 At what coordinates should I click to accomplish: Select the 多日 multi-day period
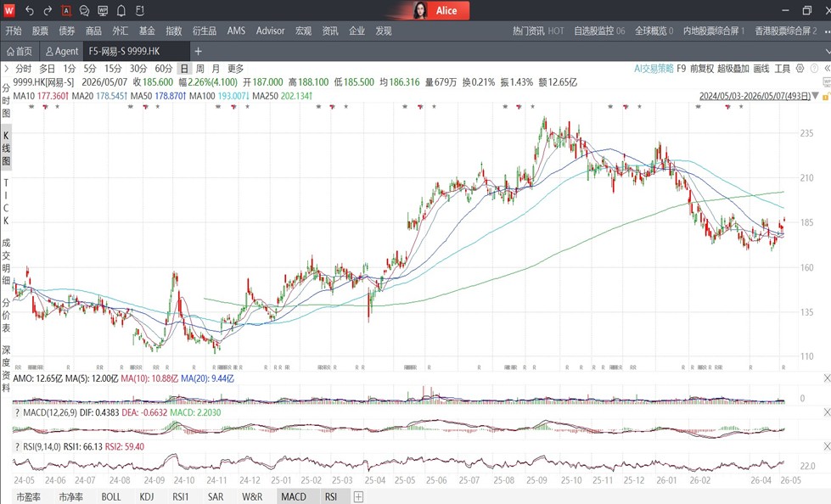[x=48, y=69]
